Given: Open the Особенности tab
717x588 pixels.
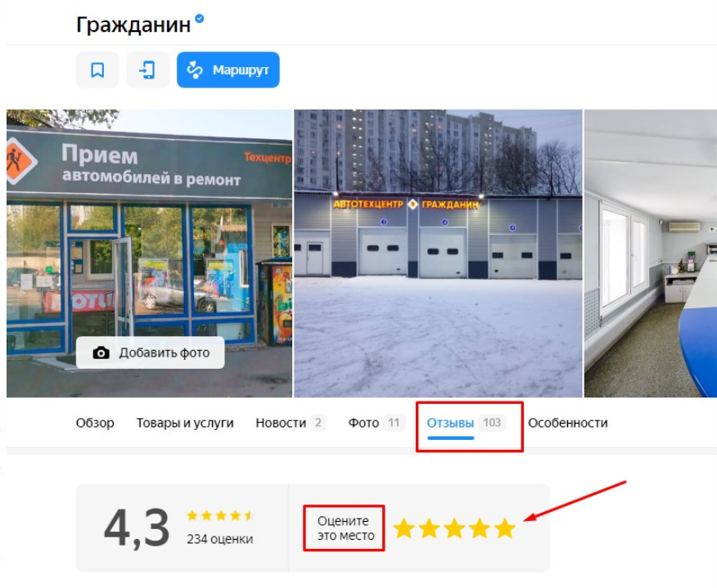Looking at the screenshot, I should coord(568,423).
